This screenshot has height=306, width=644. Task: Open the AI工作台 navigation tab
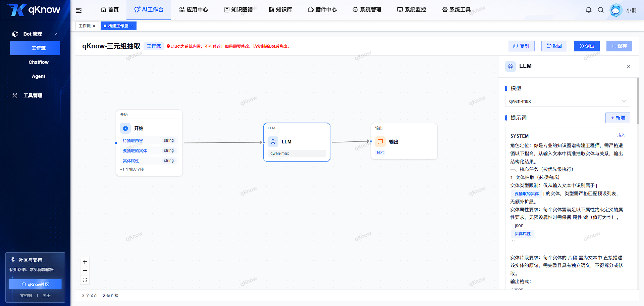(149, 10)
